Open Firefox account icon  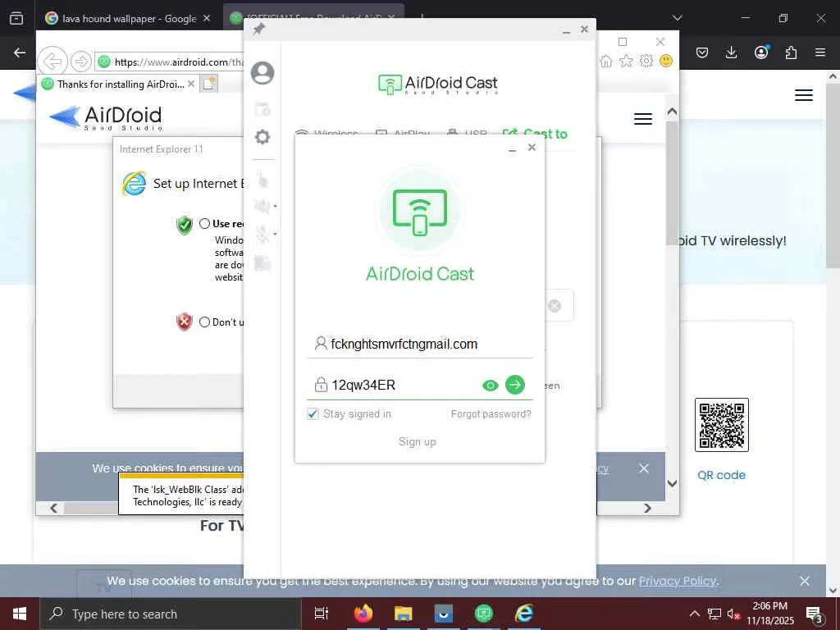click(x=761, y=52)
